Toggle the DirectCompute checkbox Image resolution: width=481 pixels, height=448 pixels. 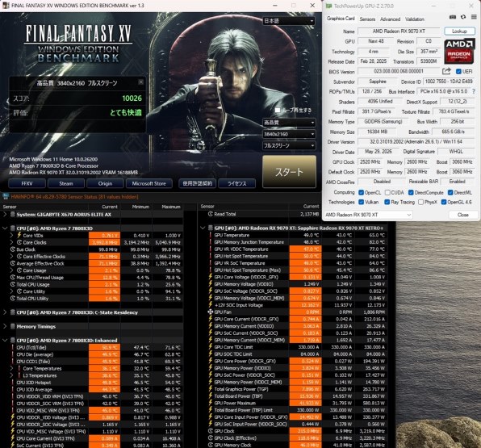click(411, 192)
